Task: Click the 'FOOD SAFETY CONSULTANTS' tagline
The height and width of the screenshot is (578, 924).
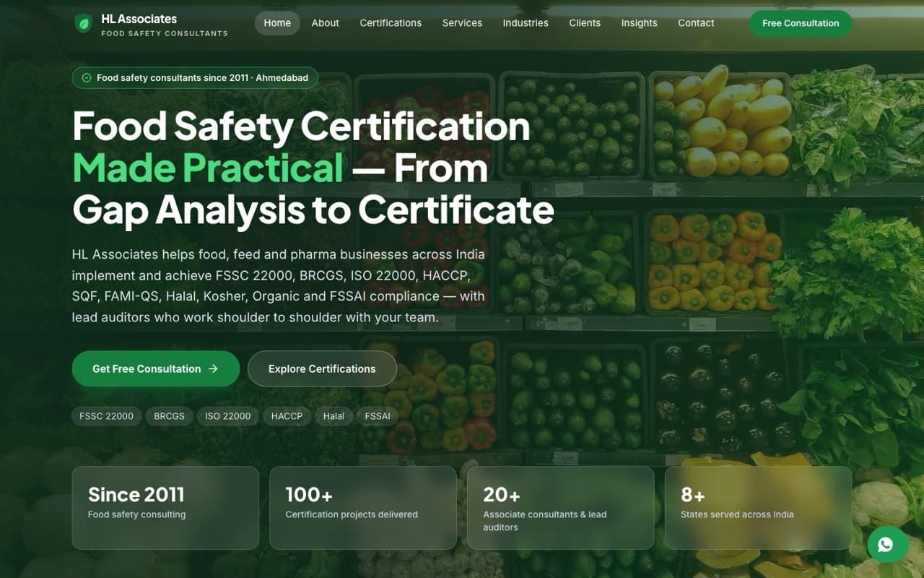Action: pyautogui.click(x=165, y=33)
